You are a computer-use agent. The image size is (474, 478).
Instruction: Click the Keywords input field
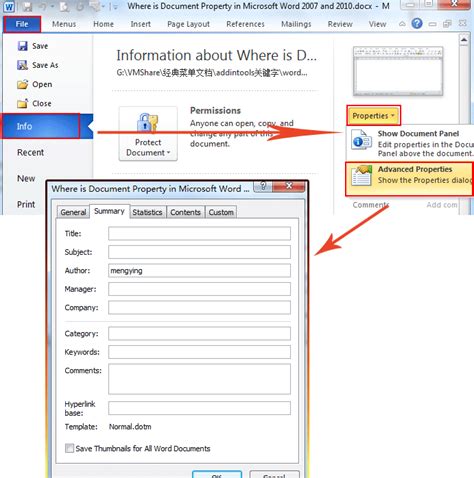click(x=199, y=352)
